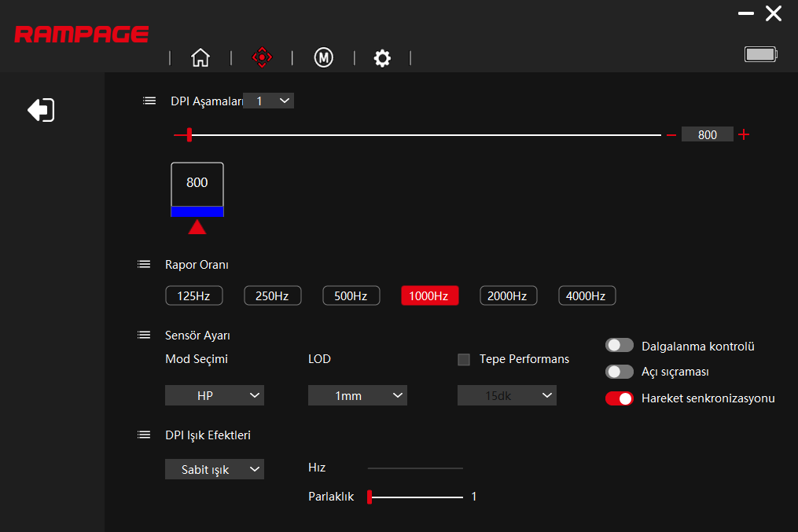Click the DPI slider handle

pyautogui.click(x=189, y=135)
